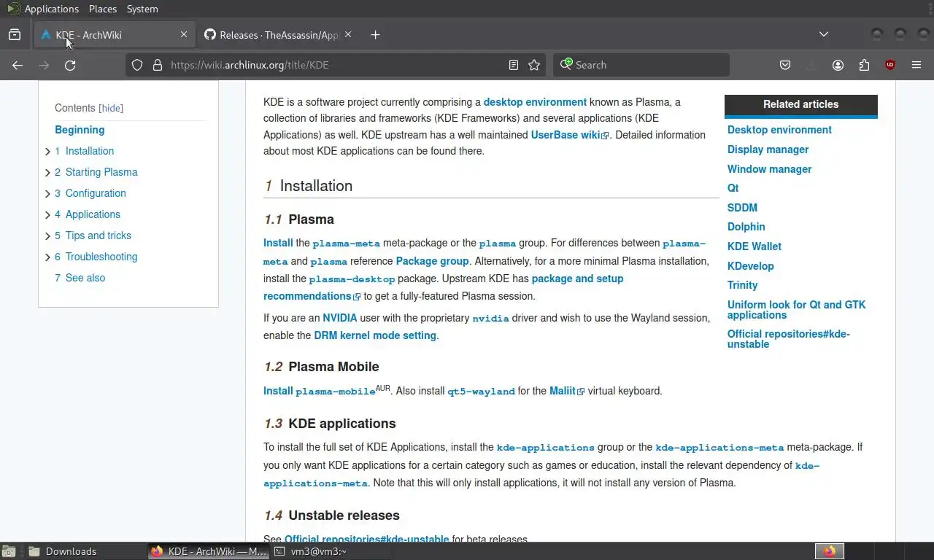The image size is (934, 560).
Task: Open related article SDDM
Action: [x=742, y=208]
